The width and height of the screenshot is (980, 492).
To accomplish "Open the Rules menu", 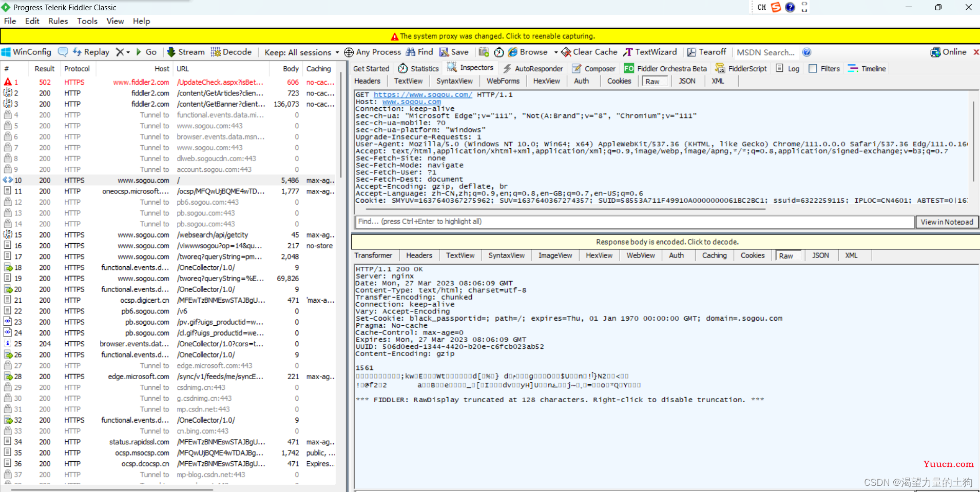I will pos(58,21).
